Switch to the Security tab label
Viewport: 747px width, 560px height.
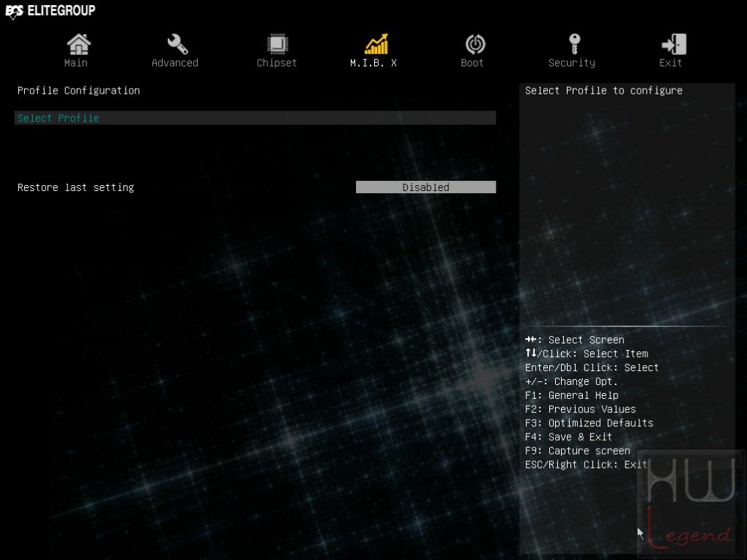click(x=572, y=63)
